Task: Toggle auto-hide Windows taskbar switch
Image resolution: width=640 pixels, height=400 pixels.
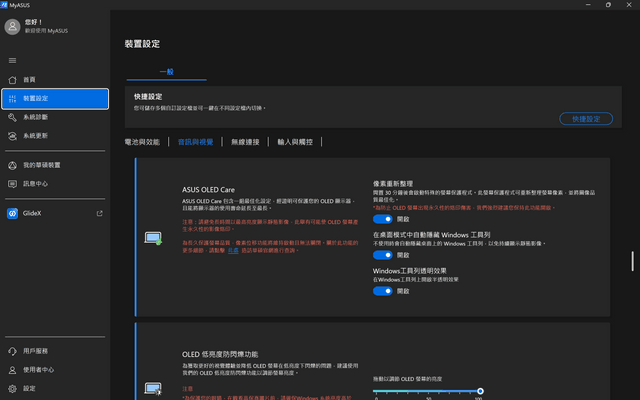Action: (382, 255)
